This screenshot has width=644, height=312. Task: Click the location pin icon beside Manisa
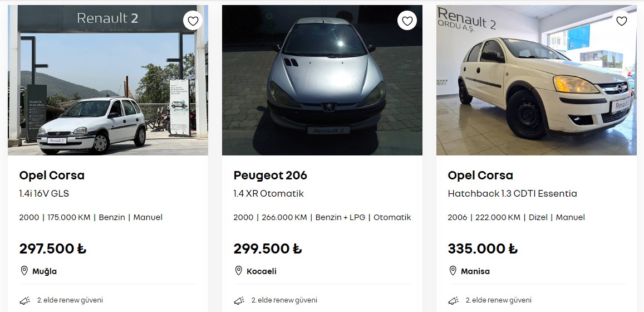[x=453, y=271]
